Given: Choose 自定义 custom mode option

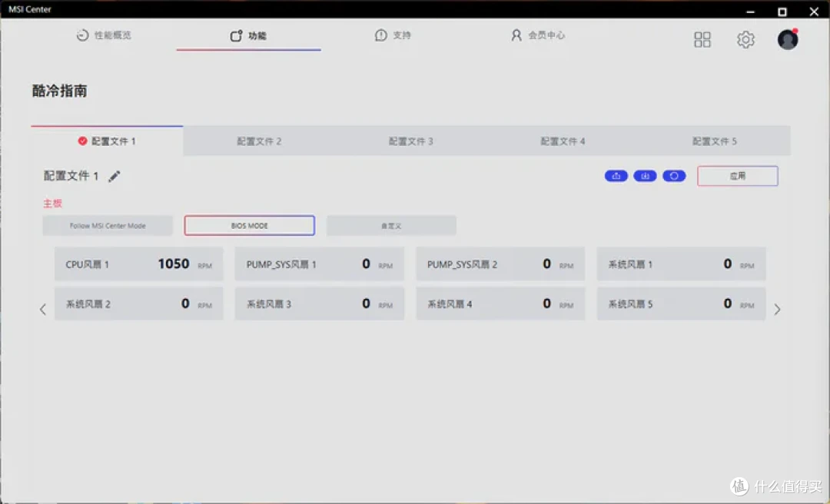Looking at the screenshot, I should 391,226.
